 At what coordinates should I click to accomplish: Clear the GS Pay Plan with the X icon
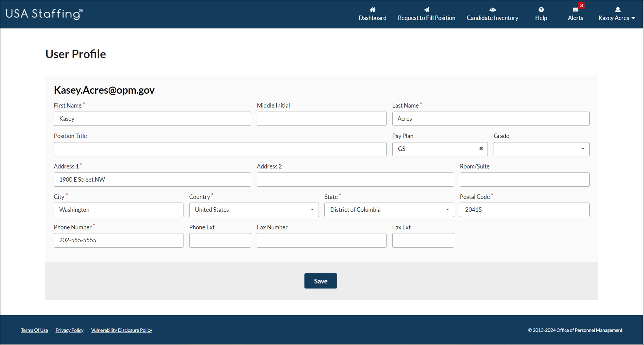481,149
